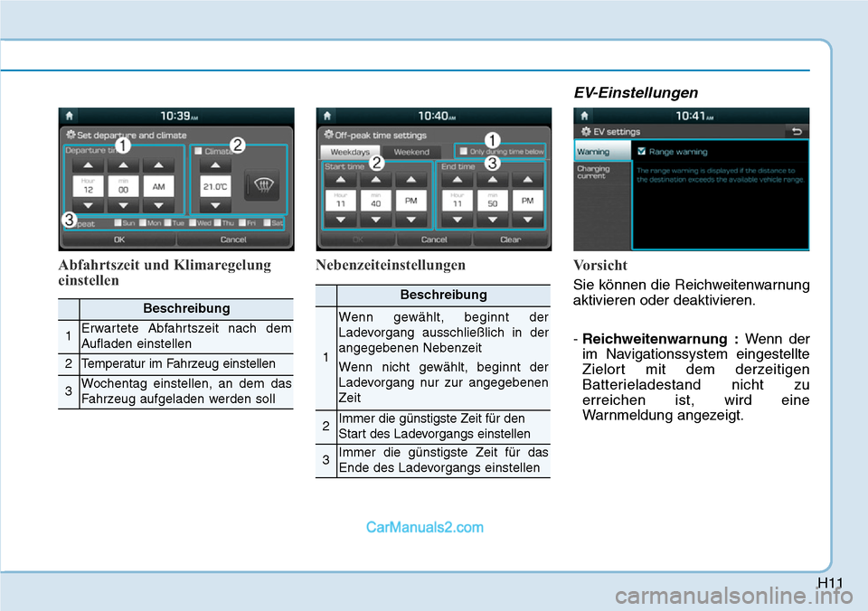Check the Mon repeat day
Image resolution: width=868 pixels, height=611 pixels.
(x=143, y=223)
